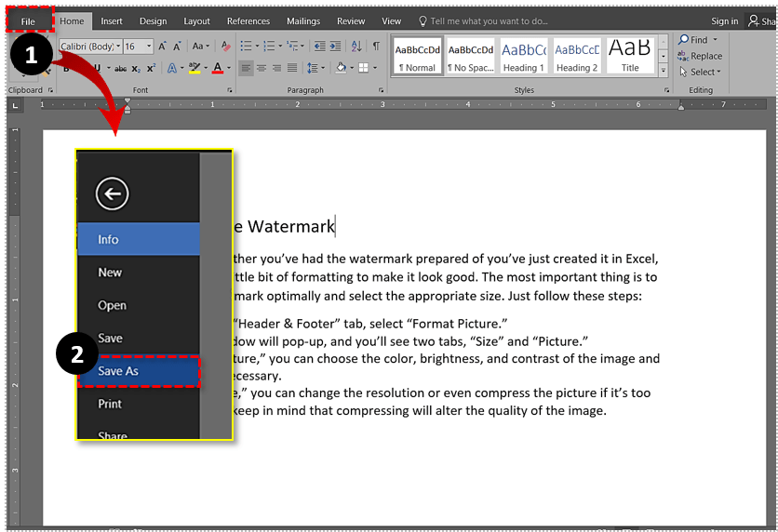Click the Decrease Indent icon
This screenshot has width=778, height=532.
[319, 46]
